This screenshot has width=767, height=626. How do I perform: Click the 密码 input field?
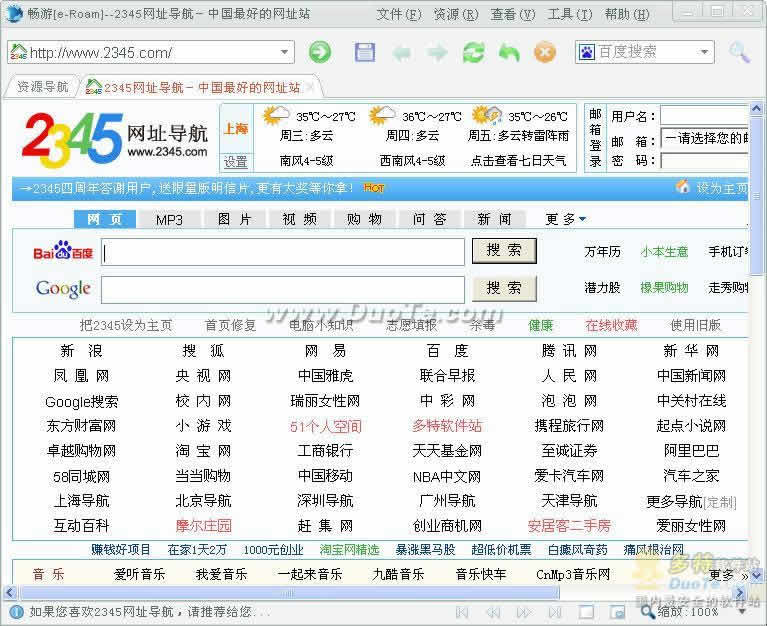[x=704, y=160]
